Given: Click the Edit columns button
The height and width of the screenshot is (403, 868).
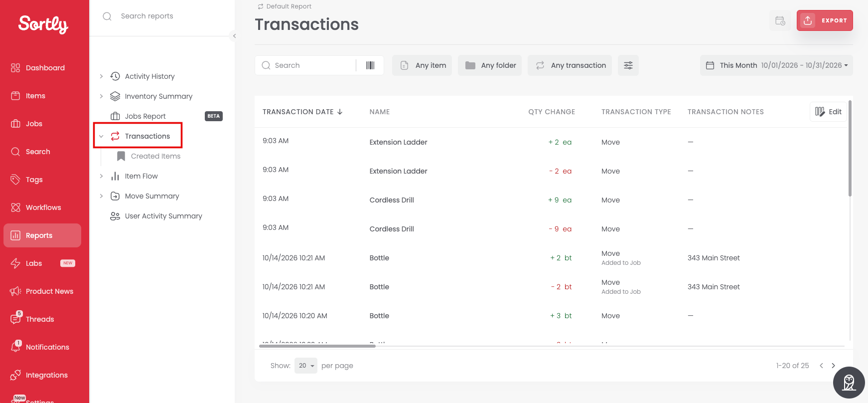Looking at the screenshot, I should (x=828, y=112).
